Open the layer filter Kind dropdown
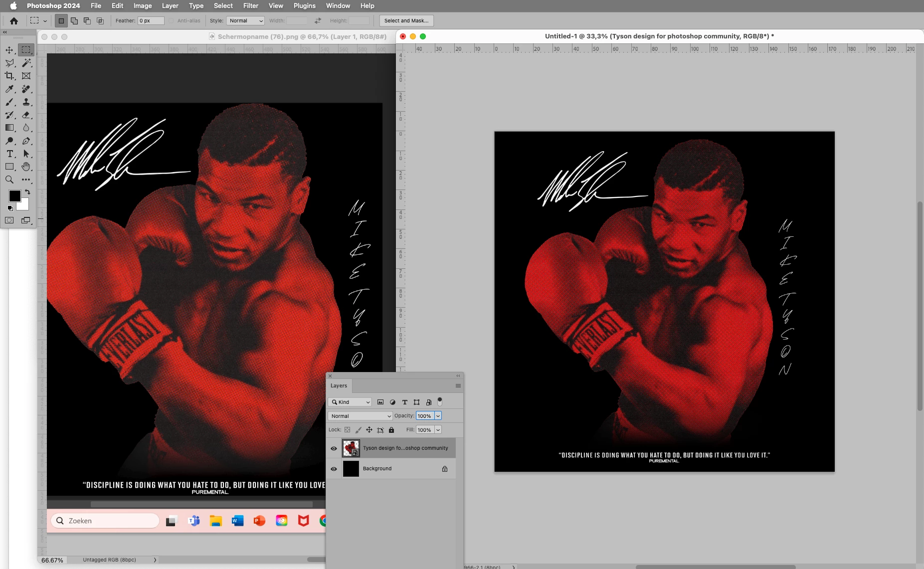The width and height of the screenshot is (924, 569). [350, 402]
